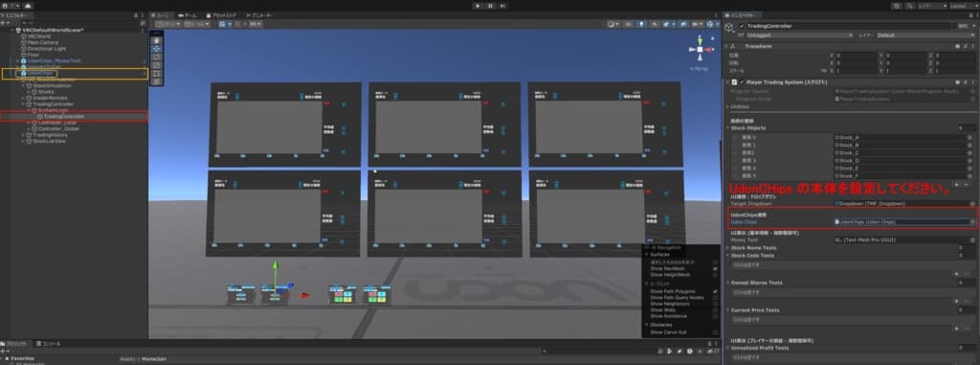
Task: Select the Rotate tool in scene toolbar
Action: click(x=156, y=57)
